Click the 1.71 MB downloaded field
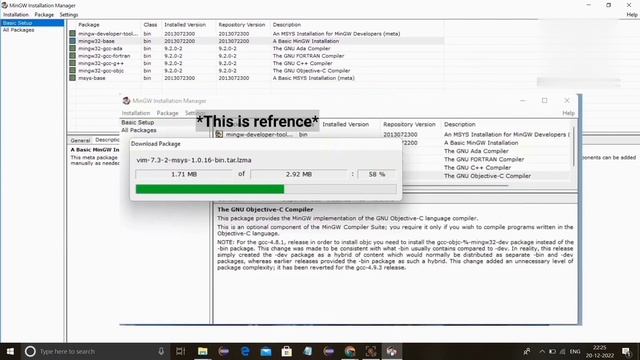 point(184,174)
